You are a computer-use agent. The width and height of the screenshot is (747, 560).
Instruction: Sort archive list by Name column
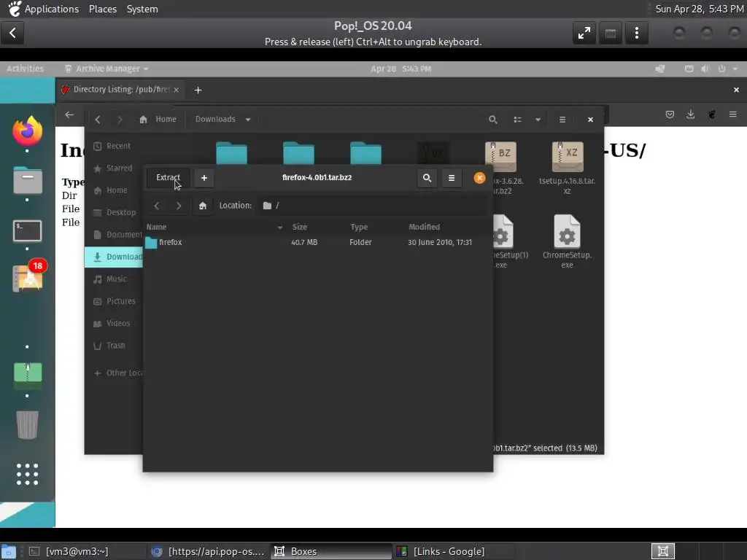[x=214, y=227]
